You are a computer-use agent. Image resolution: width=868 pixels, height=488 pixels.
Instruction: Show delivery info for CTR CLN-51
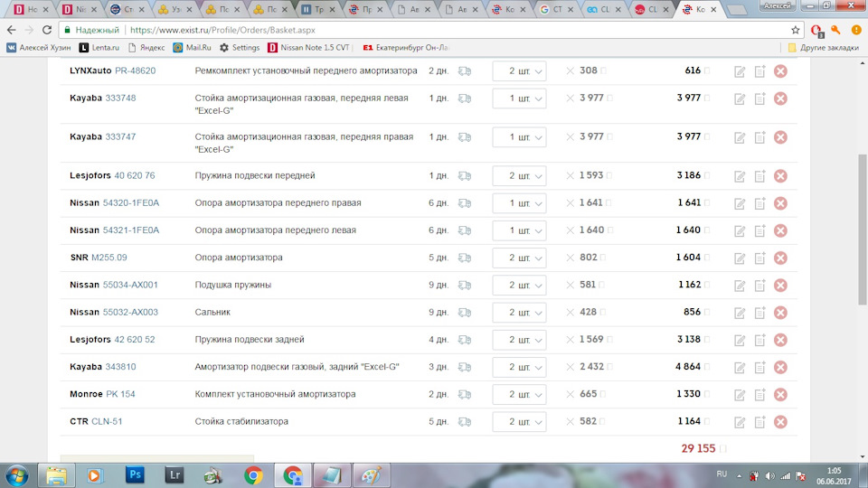pyautogui.click(x=465, y=422)
